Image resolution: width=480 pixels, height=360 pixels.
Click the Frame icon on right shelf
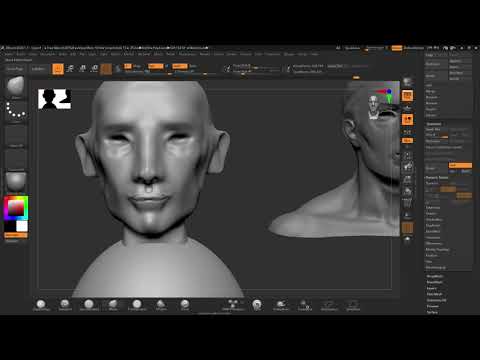[407, 156]
